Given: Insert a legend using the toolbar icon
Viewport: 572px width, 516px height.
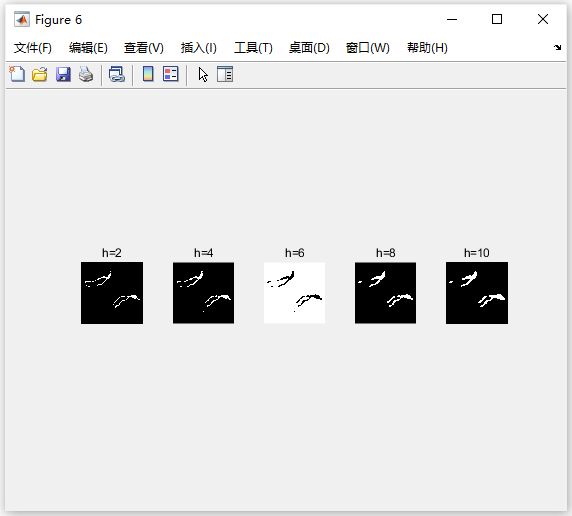Looking at the screenshot, I should 170,74.
